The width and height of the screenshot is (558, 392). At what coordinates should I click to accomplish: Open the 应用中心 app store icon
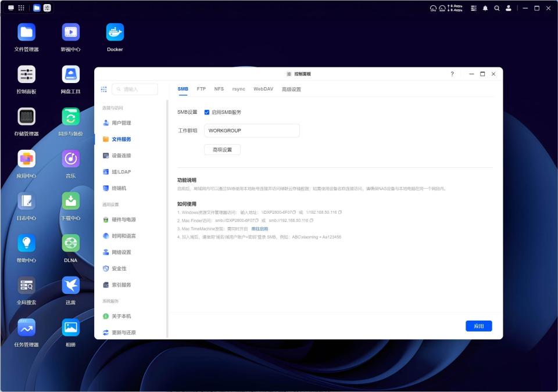[26, 159]
